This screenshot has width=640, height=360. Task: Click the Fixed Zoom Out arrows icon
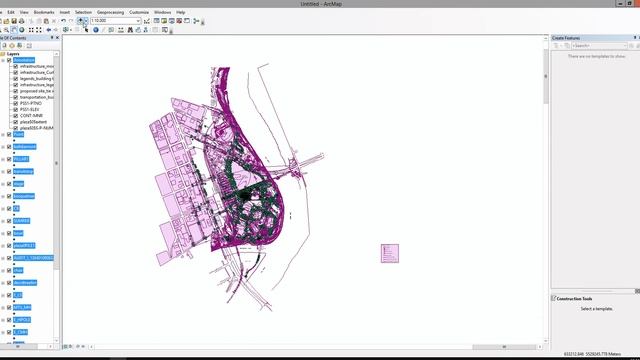[39, 30]
